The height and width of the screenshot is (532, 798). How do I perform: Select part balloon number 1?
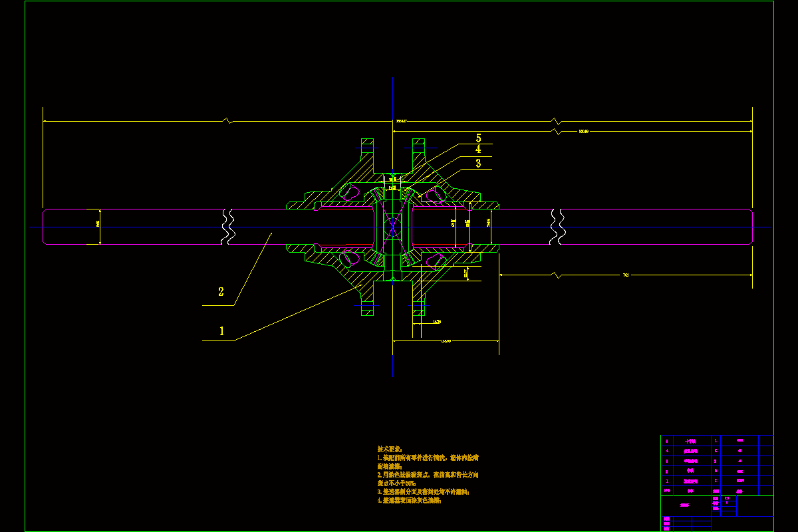(x=221, y=331)
